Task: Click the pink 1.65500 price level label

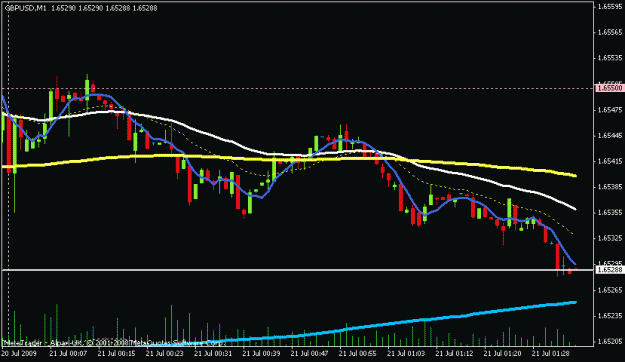Action: 609,88
